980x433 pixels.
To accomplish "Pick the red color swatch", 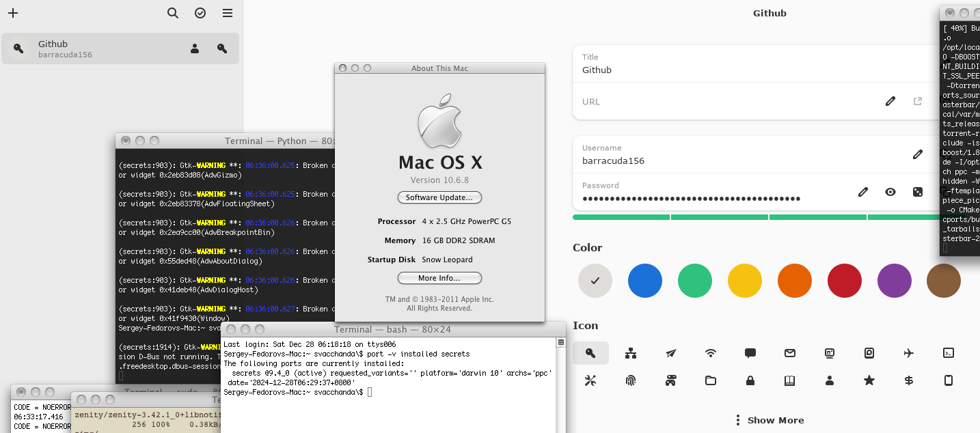I will (845, 281).
